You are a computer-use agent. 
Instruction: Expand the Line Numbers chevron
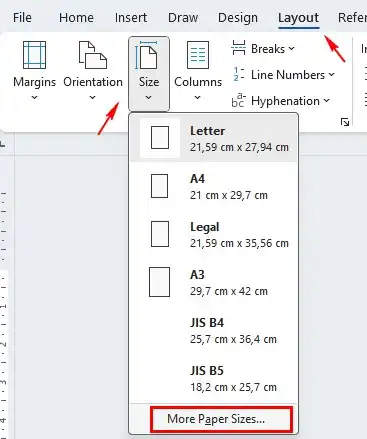pos(332,75)
